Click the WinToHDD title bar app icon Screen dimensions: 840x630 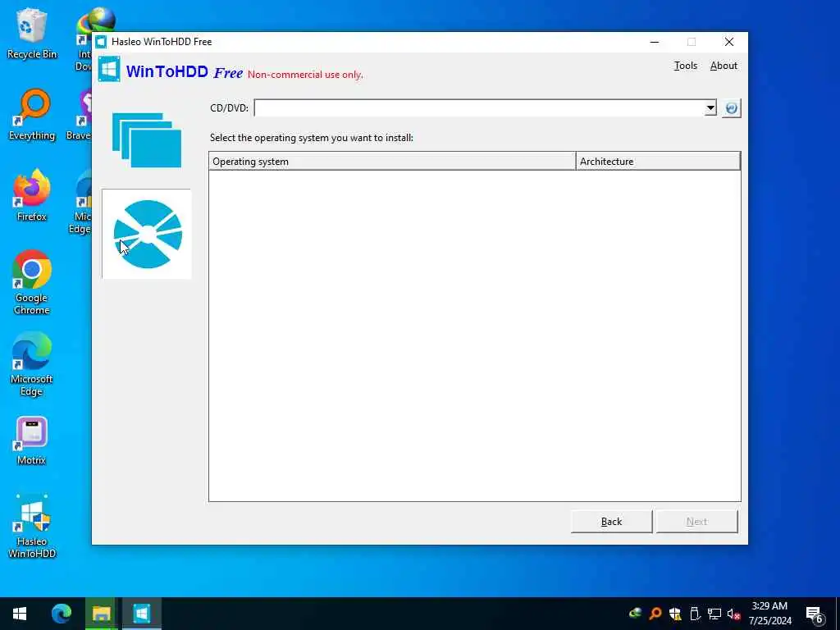click(x=101, y=42)
